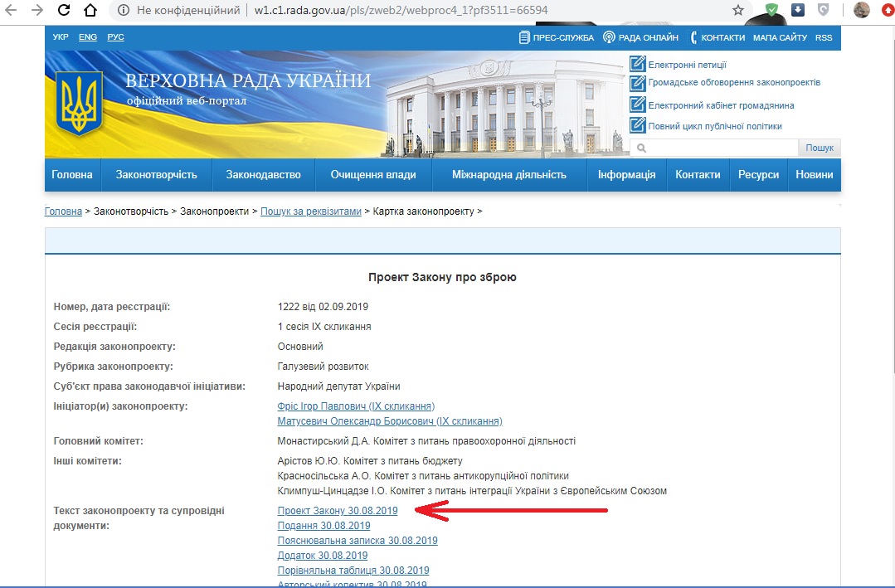The width and height of the screenshot is (895, 588).
Task: Click the Електронні петиції pencil icon
Action: pos(638,63)
